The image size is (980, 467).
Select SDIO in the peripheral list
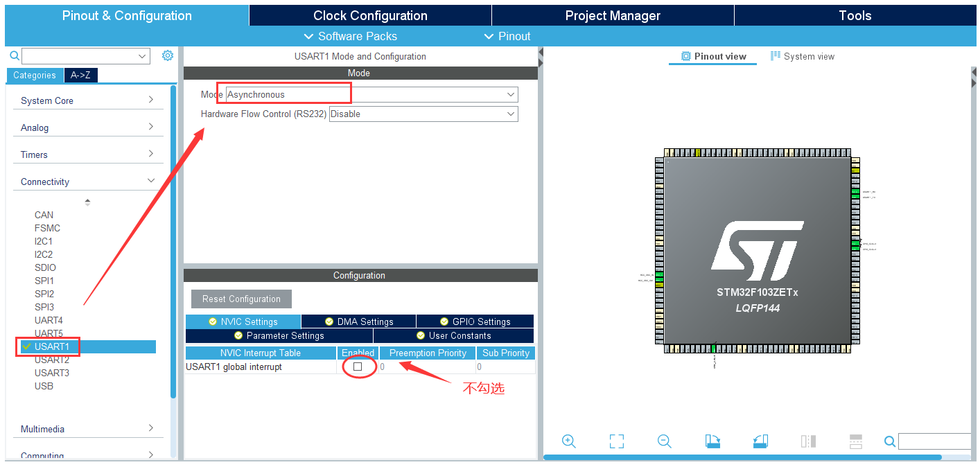[x=45, y=267]
